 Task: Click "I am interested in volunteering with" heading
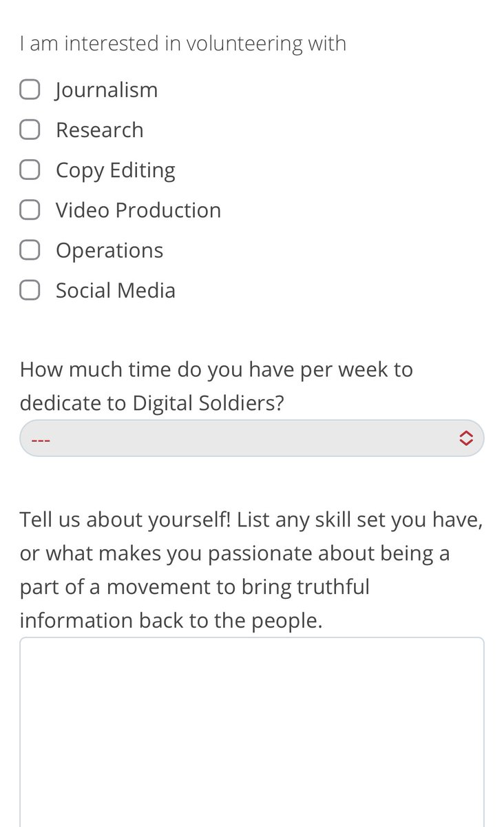click(x=183, y=44)
